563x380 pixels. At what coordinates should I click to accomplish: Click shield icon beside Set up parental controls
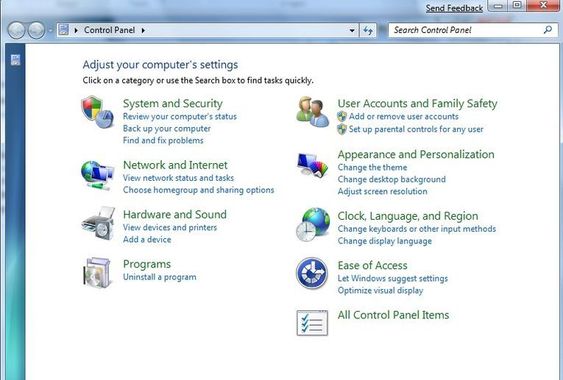342,129
